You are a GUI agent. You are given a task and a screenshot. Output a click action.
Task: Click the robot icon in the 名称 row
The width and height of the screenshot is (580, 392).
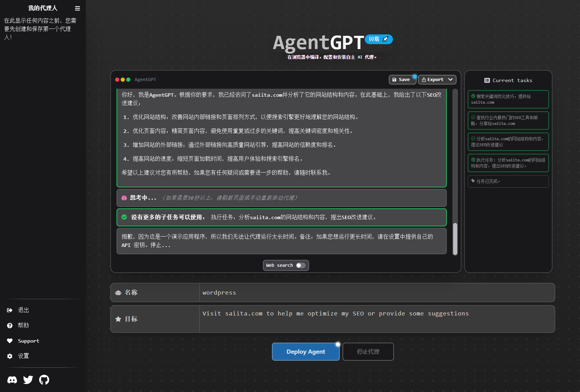point(118,293)
